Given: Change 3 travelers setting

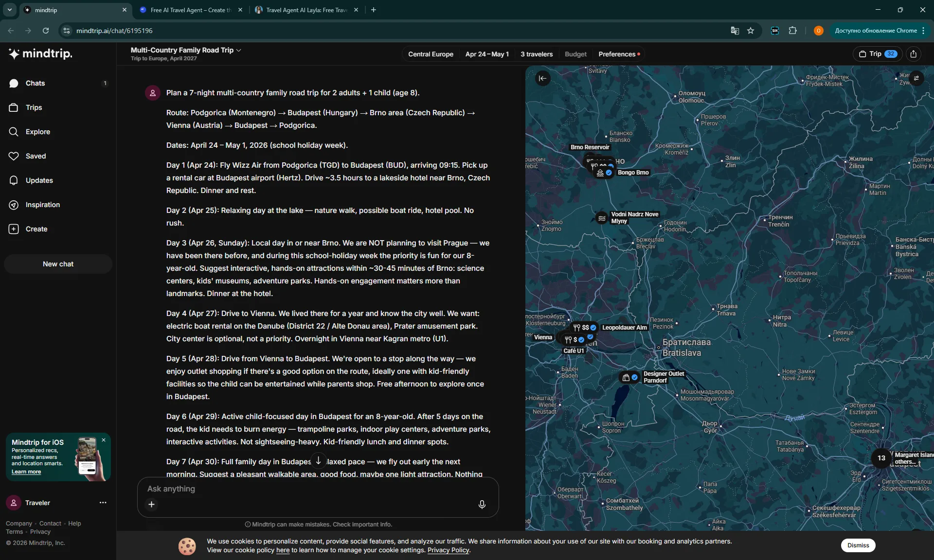Looking at the screenshot, I should (537, 54).
